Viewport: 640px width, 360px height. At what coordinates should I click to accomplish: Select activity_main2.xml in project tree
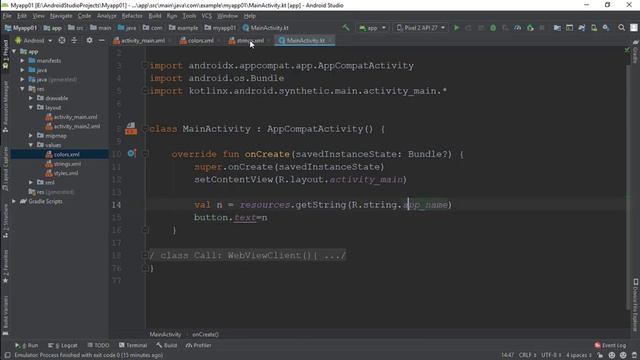(73, 126)
